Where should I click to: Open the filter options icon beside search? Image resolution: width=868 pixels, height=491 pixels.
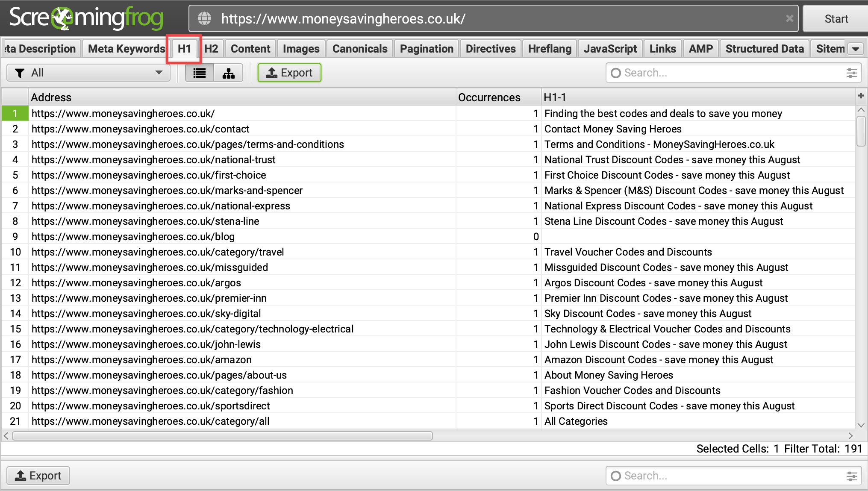851,73
